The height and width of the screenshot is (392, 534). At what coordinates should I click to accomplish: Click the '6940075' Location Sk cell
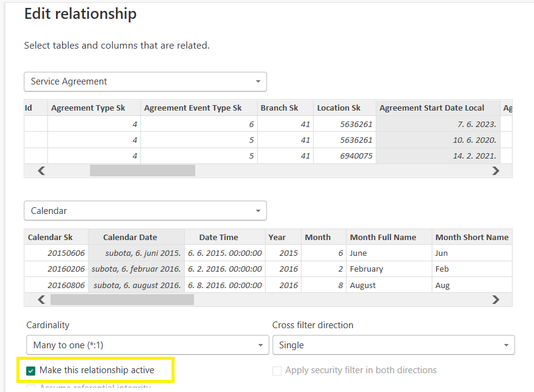tap(345, 156)
